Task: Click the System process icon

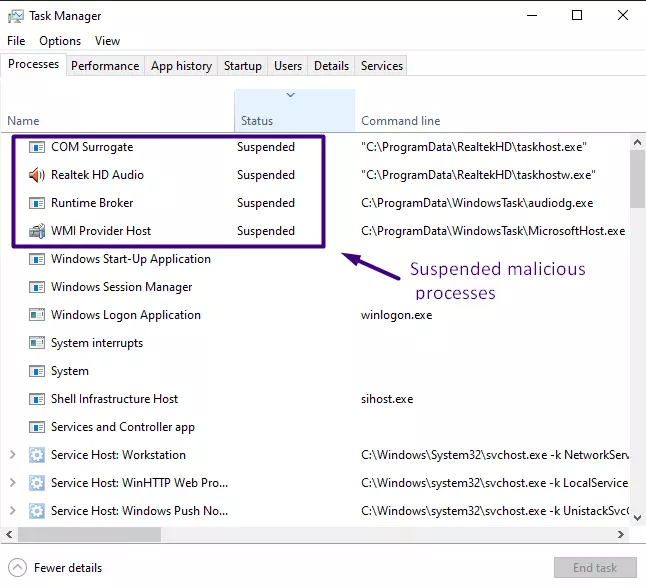Action: pos(37,371)
